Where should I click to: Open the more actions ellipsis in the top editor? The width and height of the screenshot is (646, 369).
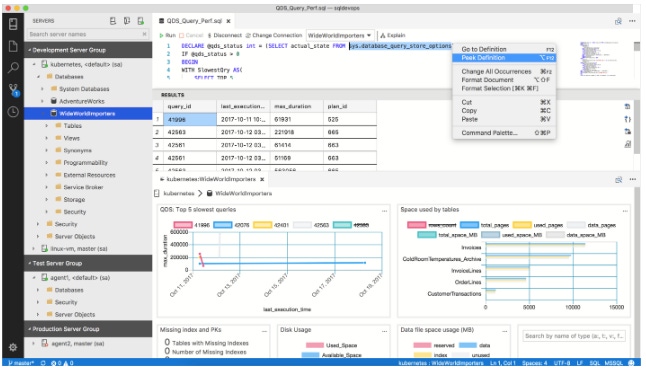coord(632,21)
